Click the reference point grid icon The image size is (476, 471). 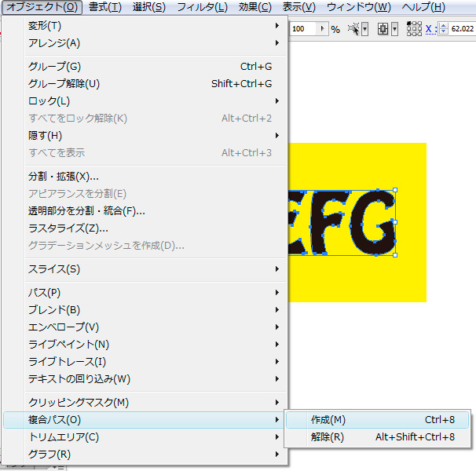tap(414, 29)
